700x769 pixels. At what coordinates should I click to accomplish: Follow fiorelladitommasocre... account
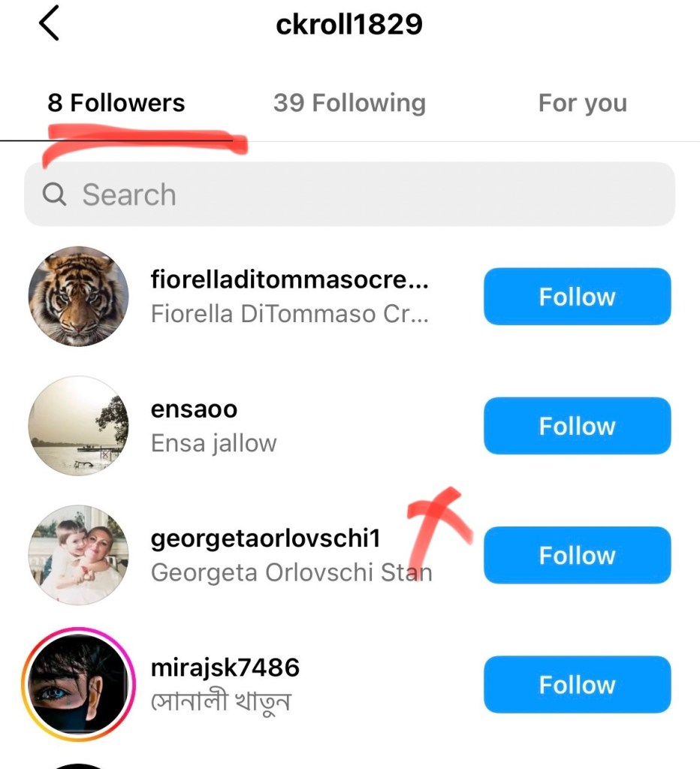tap(576, 297)
